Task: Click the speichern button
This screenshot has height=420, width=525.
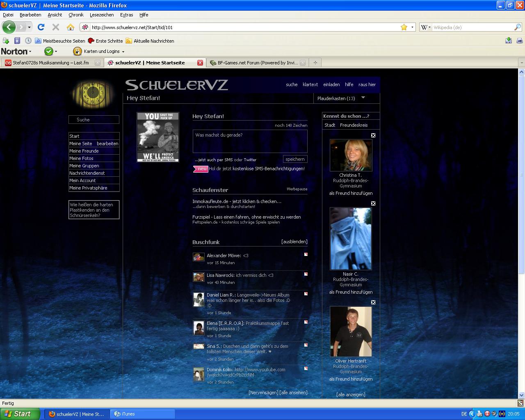Action: [x=295, y=159]
